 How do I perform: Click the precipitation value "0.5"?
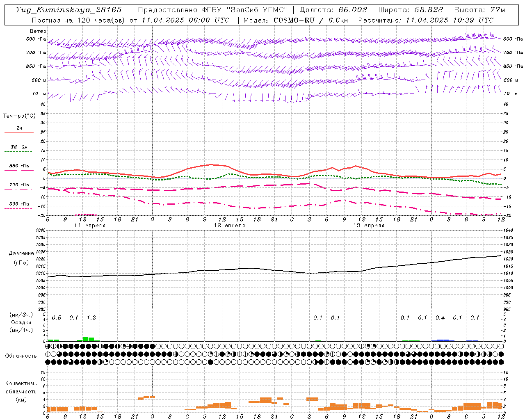57,317
